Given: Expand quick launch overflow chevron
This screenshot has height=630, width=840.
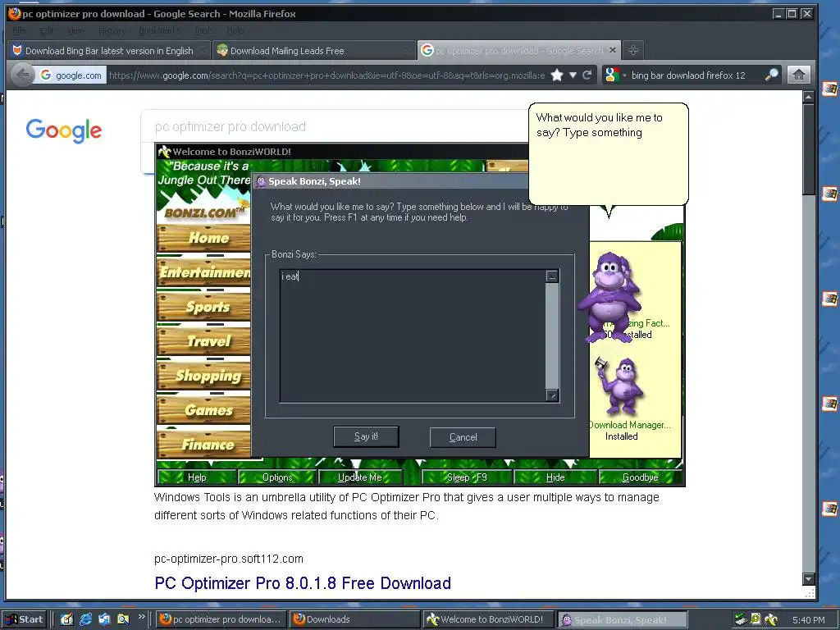Looking at the screenshot, I should [x=141, y=617].
